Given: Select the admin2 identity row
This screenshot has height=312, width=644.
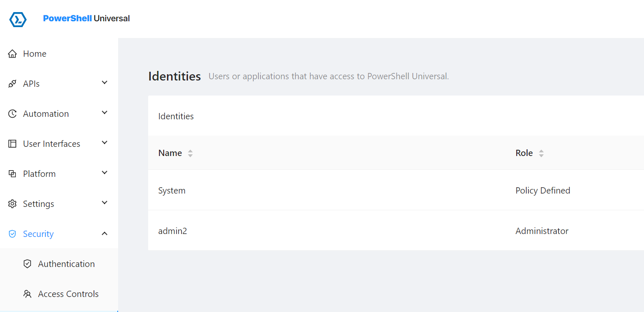Looking at the screenshot, I should coord(396,231).
